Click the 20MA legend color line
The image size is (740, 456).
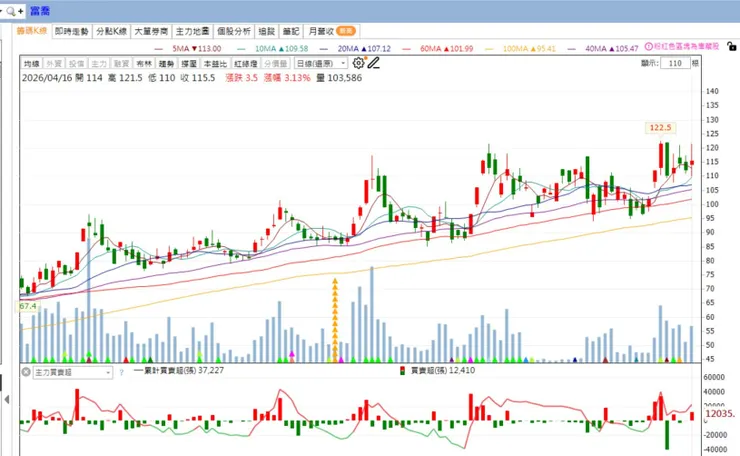(x=324, y=49)
